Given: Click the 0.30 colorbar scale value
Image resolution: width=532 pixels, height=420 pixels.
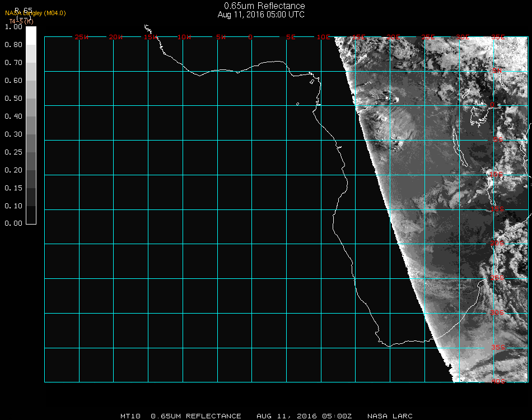Looking at the screenshot, I should click(x=13, y=134).
